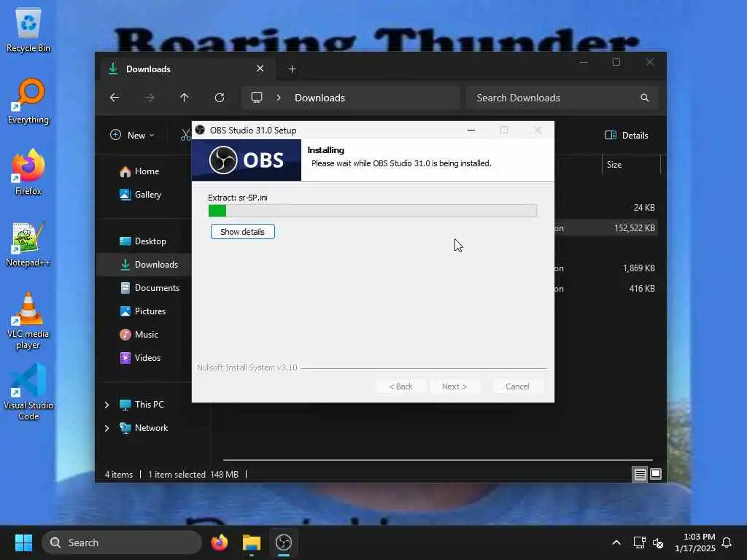Click the Next > button in the installer

[454, 386]
